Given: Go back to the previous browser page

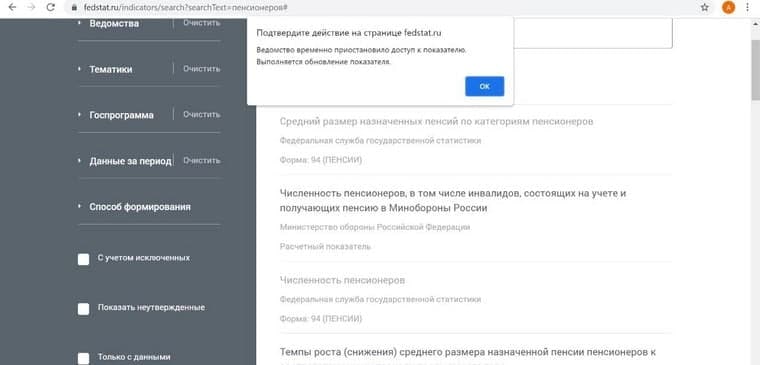Looking at the screenshot, I should (x=13, y=7).
